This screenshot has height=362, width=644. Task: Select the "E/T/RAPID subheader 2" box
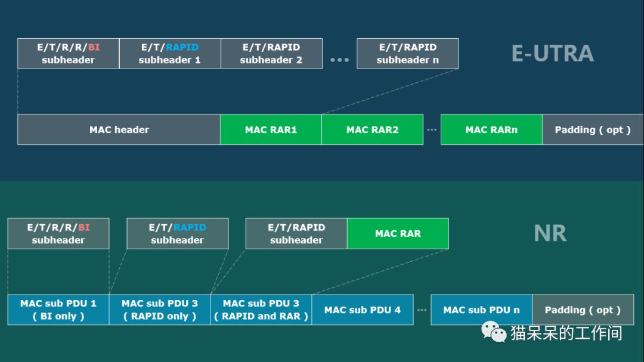[x=271, y=54]
